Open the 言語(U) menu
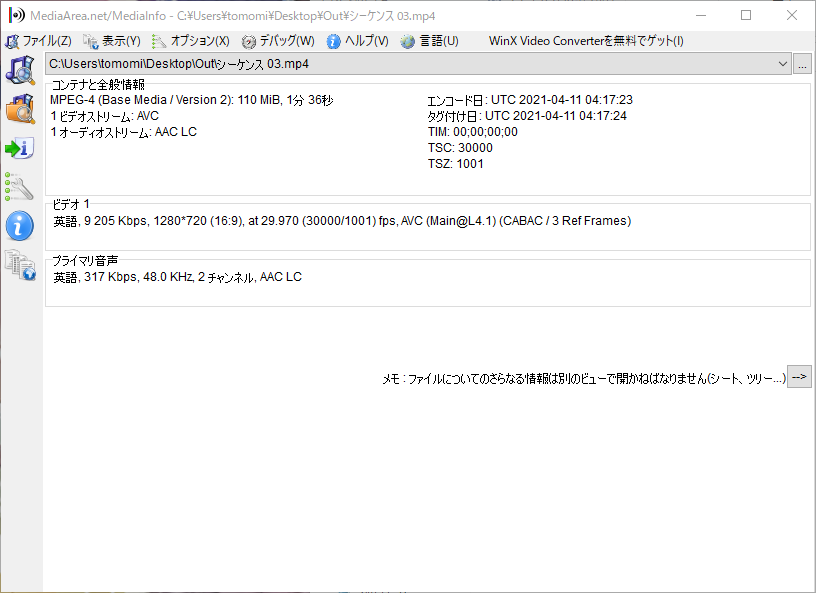This screenshot has width=816, height=593. [x=429, y=41]
